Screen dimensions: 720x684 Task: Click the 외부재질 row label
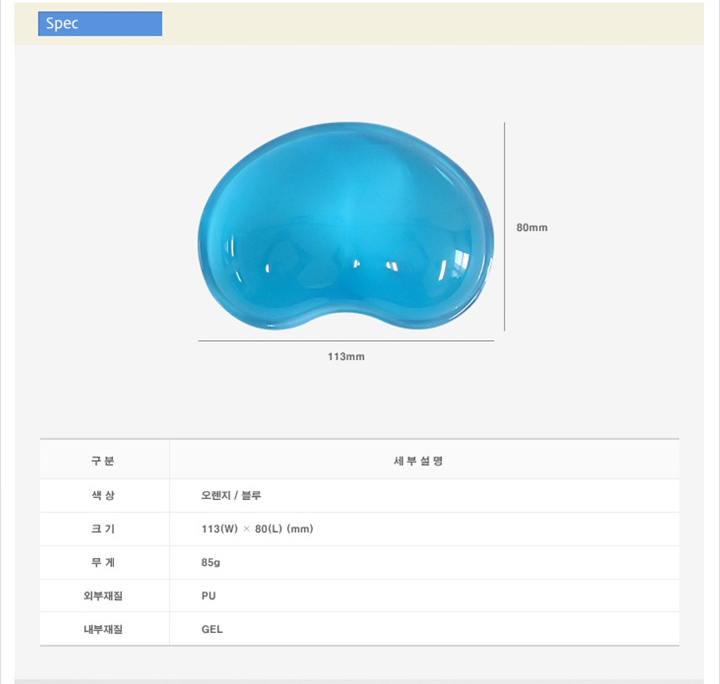click(103, 596)
